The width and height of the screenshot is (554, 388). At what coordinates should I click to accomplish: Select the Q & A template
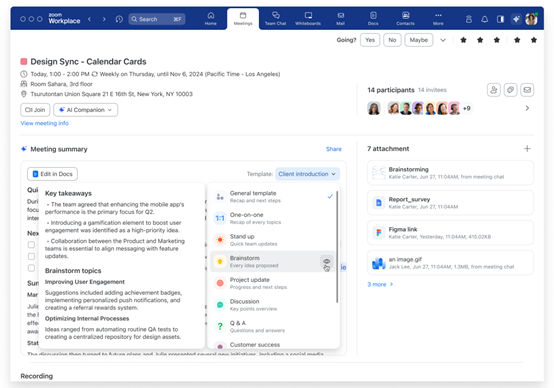click(x=272, y=326)
